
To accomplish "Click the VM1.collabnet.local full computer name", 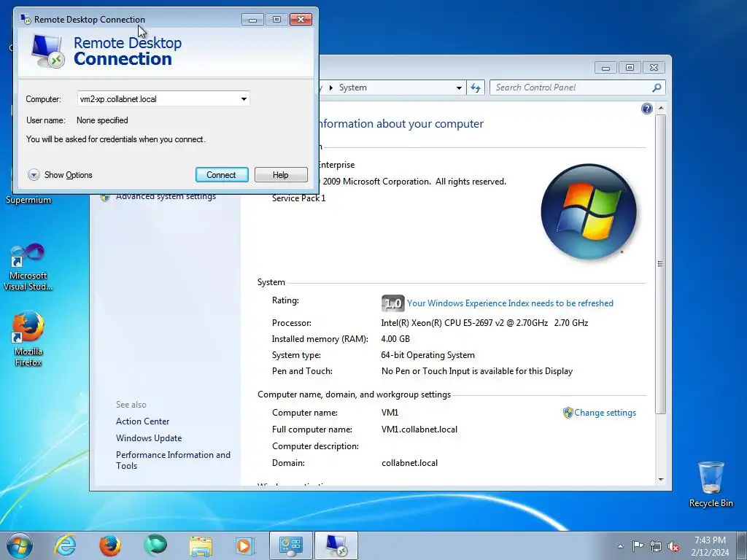I will tap(419, 429).
